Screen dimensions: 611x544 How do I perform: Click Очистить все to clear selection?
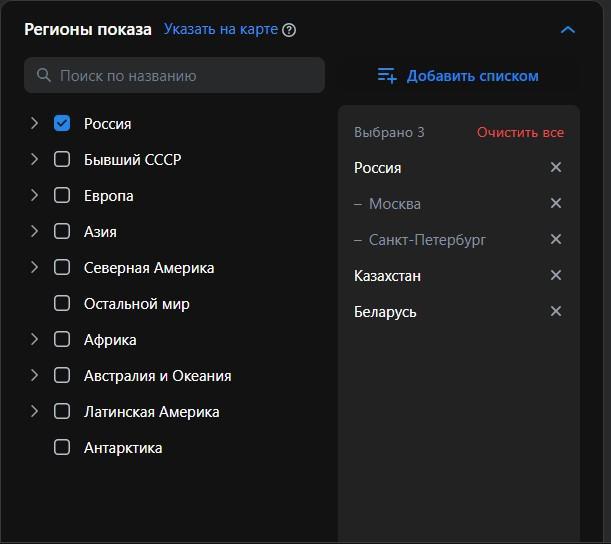(520, 132)
